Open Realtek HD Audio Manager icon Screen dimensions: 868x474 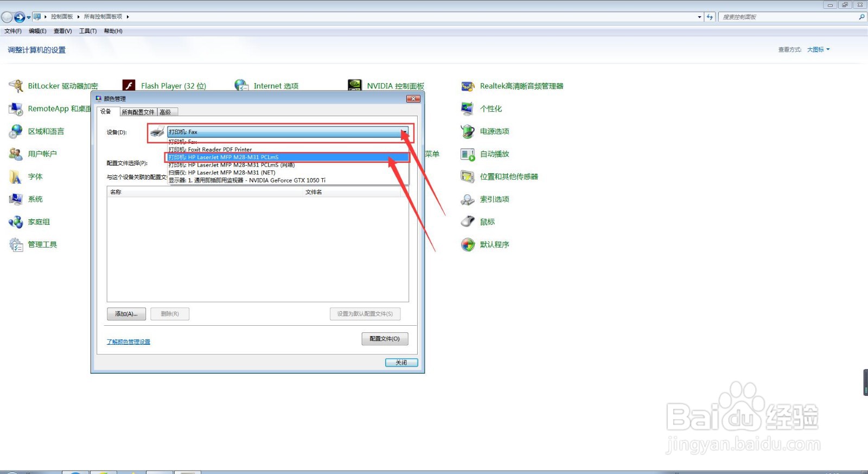(468, 86)
